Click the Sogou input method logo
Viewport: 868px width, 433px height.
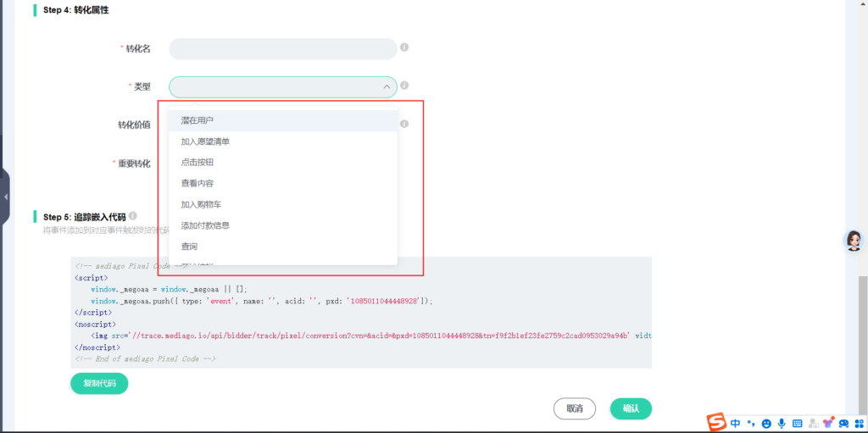tap(717, 423)
